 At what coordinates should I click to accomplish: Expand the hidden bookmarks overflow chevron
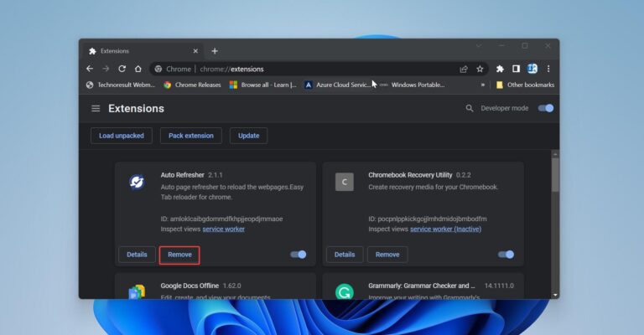482,85
